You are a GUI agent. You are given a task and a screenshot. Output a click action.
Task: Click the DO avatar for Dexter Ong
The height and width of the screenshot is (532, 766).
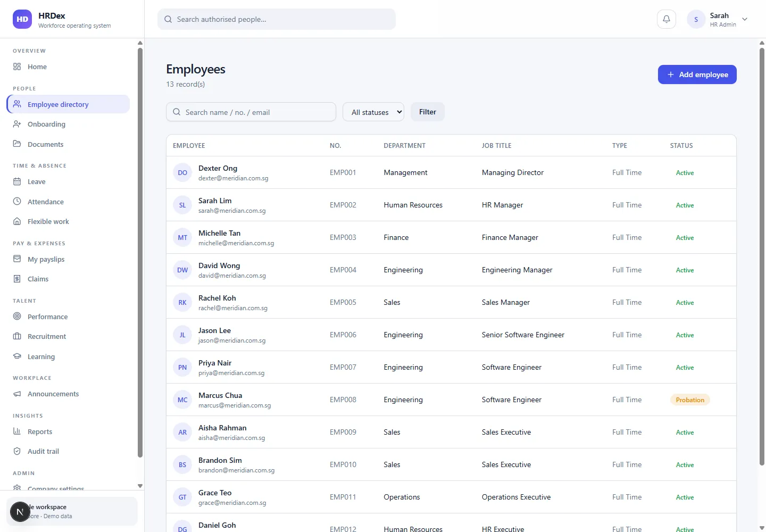point(182,172)
